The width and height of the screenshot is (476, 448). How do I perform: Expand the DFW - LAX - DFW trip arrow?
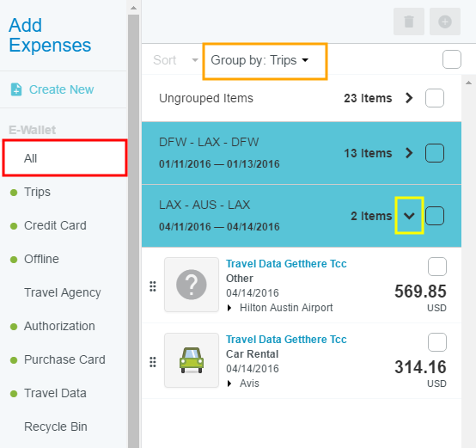point(409,153)
